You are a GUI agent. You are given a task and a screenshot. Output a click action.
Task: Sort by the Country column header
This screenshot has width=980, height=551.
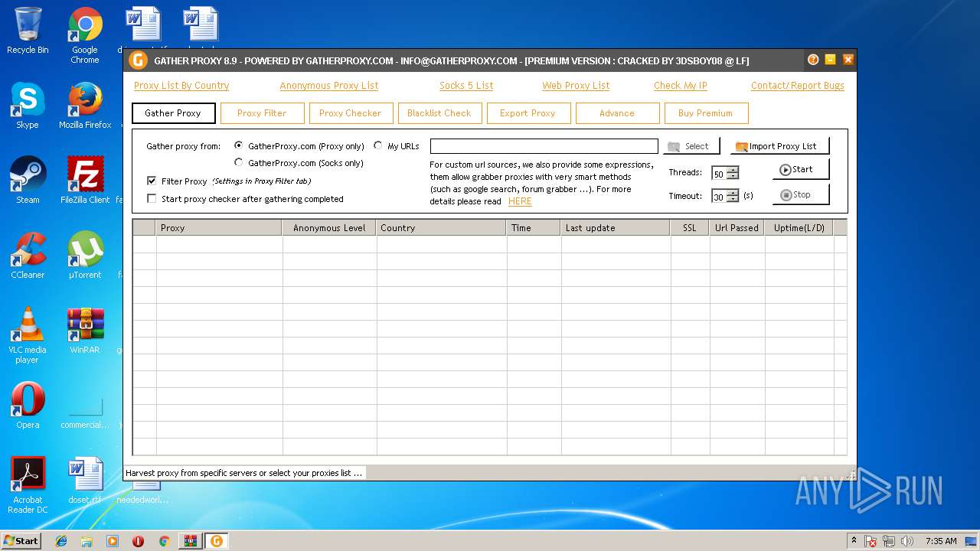pos(441,227)
